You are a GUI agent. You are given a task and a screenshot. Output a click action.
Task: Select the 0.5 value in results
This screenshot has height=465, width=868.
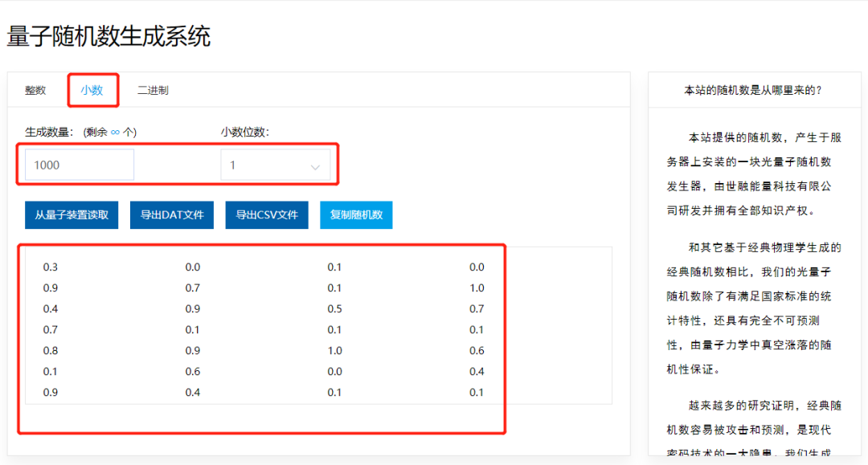[334, 309]
